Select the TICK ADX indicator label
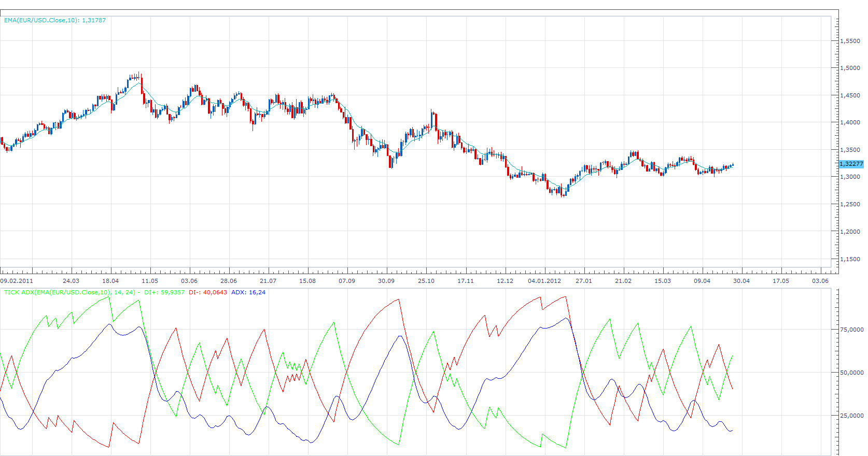This screenshot has height=456, width=868. click(x=70, y=292)
